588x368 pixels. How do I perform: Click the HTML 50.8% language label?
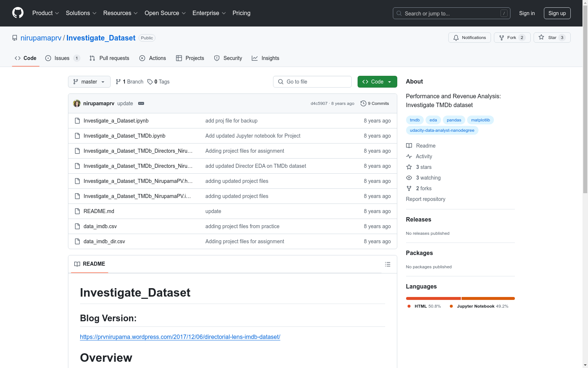[x=424, y=306]
